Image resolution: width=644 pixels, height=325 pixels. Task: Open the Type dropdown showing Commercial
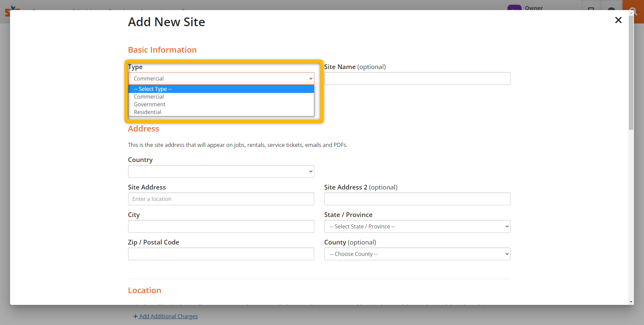tap(221, 78)
